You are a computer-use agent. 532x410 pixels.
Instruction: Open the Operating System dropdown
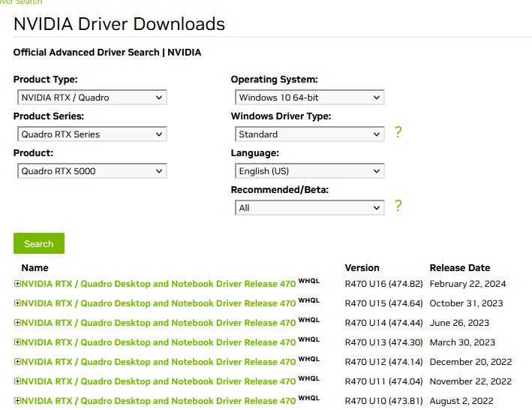(x=309, y=98)
